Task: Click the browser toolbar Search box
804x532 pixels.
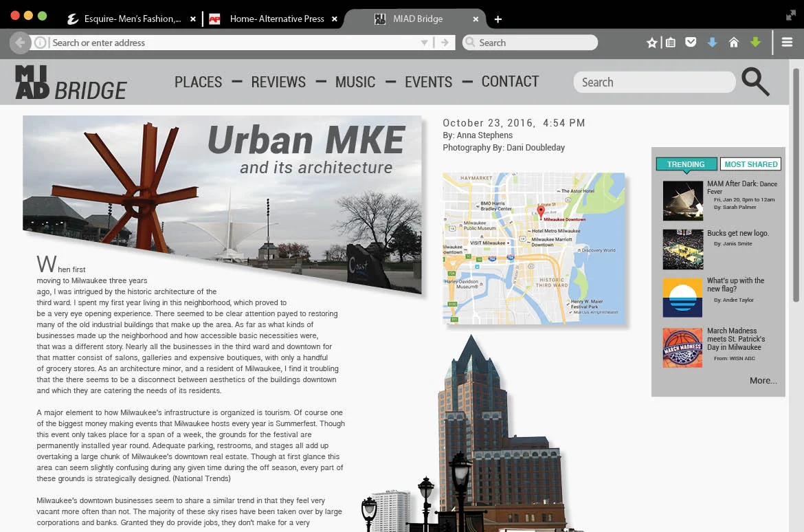Action: (x=531, y=43)
